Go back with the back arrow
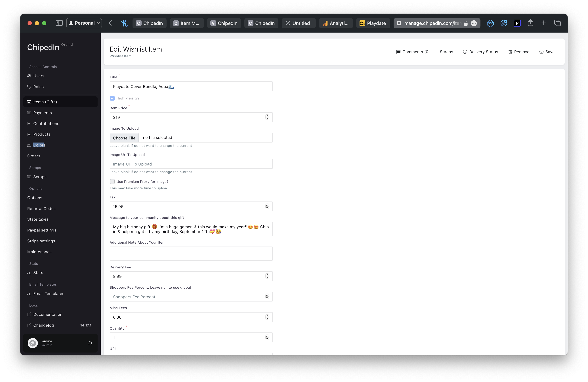This screenshot has height=382, width=588. (x=110, y=23)
